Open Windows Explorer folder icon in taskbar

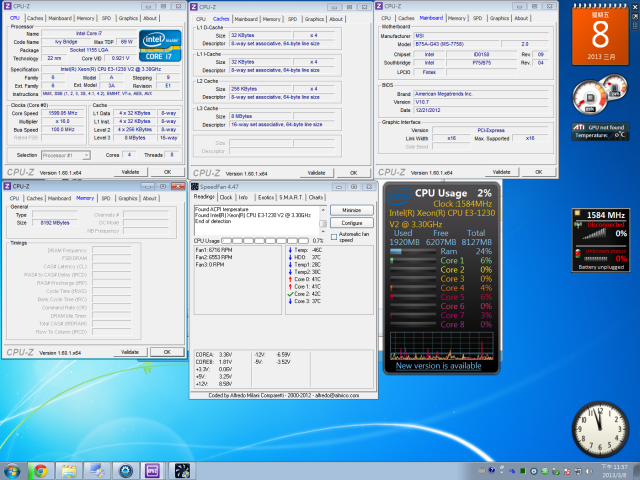click(x=69, y=471)
